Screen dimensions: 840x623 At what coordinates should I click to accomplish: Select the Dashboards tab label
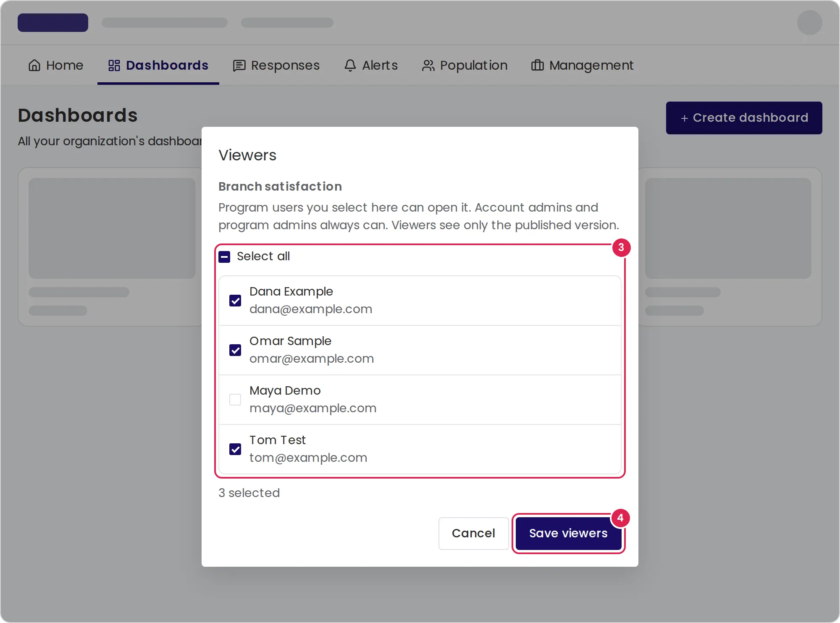[x=167, y=65]
